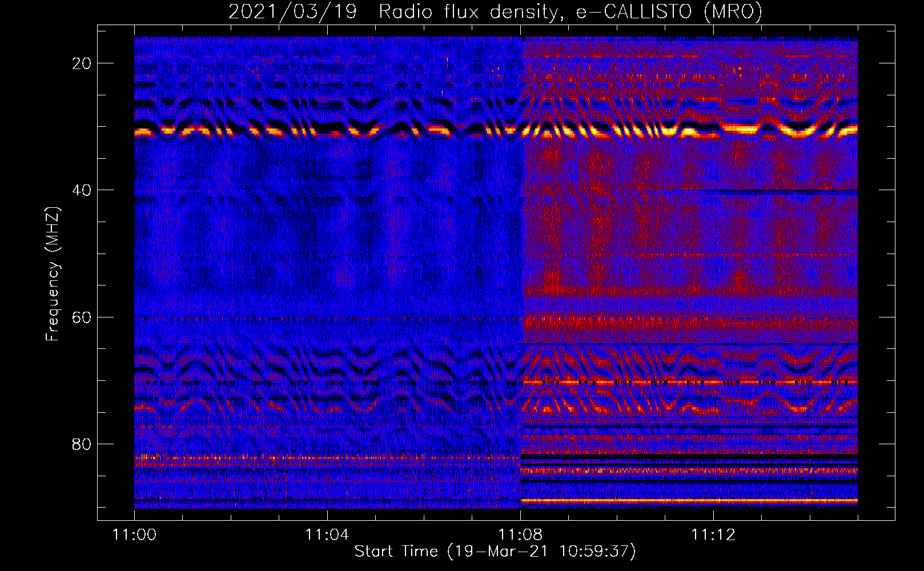Click the 11:04 time tick label
Screen dimensions: 924x571
(327, 534)
